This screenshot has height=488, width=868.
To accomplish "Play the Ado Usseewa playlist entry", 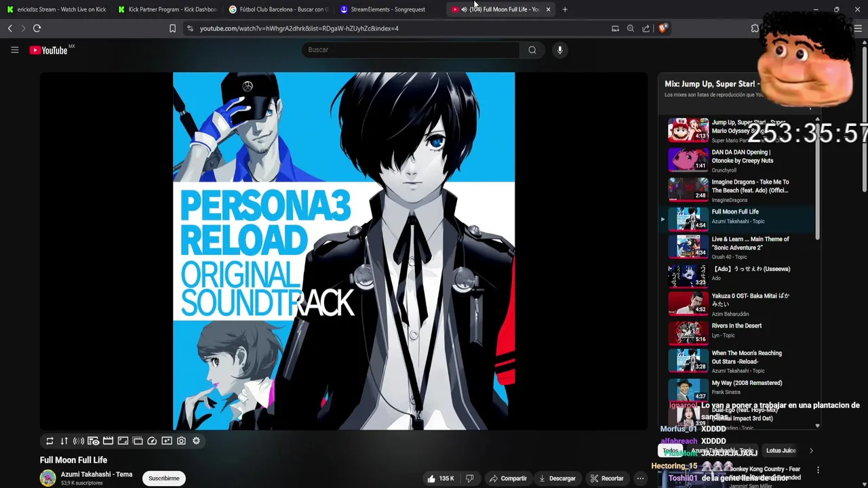I will point(736,274).
